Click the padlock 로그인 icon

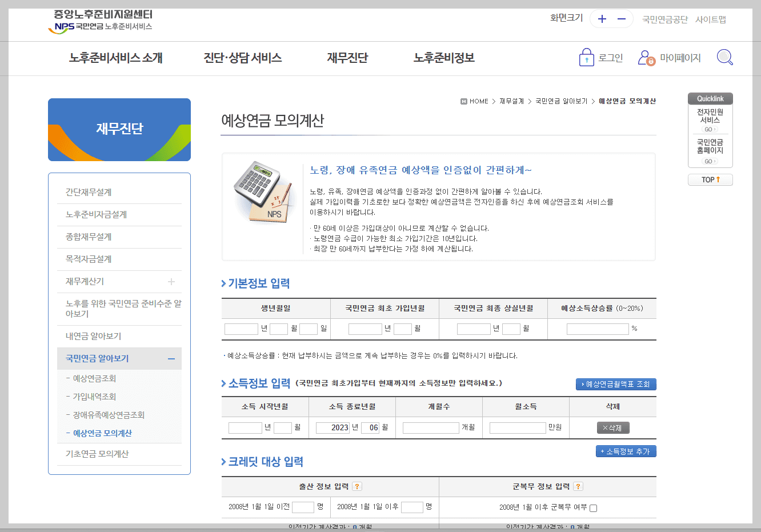click(x=586, y=57)
